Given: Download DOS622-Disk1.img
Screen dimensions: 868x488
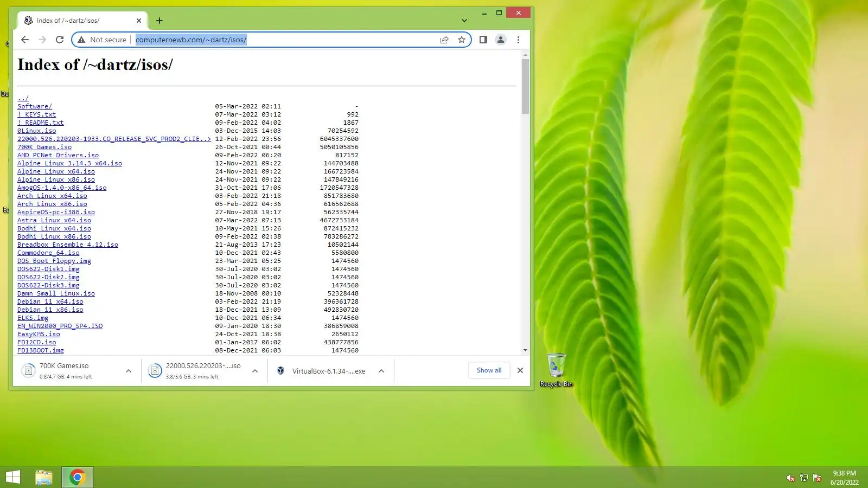Looking at the screenshot, I should pyautogui.click(x=48, y=269).
